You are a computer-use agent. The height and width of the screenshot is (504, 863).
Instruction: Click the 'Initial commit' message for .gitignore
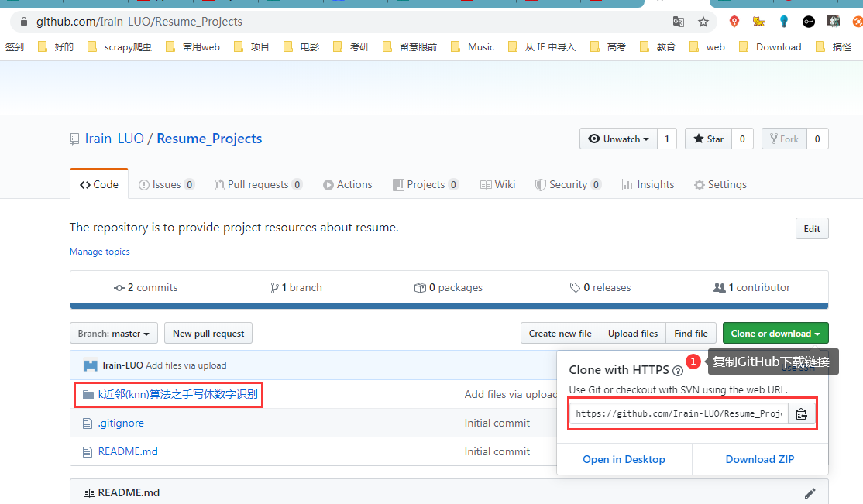click(x=497, y=423)
